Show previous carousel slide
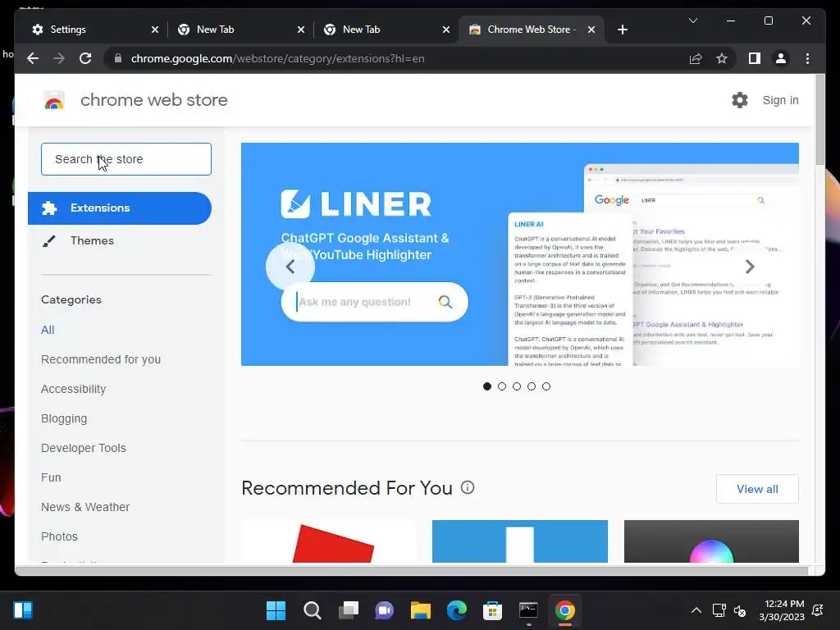This screenshot has height=630, width=840. 290,267
